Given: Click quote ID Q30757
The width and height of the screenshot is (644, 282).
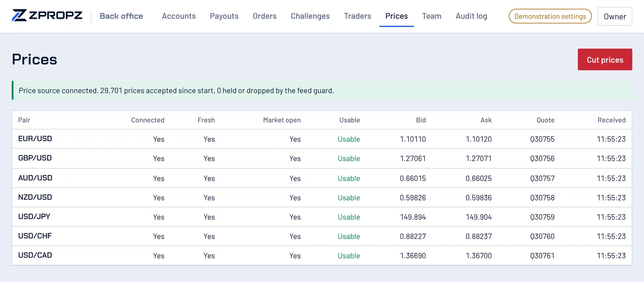Looking at the screenshot, I should click(542, 178).
